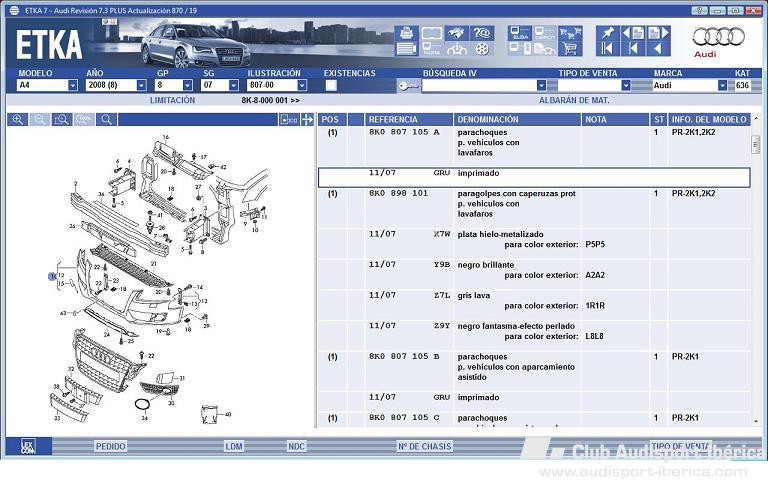Go to next page with page-right arrow icon
The height and width of the screenshot is (480, 768).
658,33
